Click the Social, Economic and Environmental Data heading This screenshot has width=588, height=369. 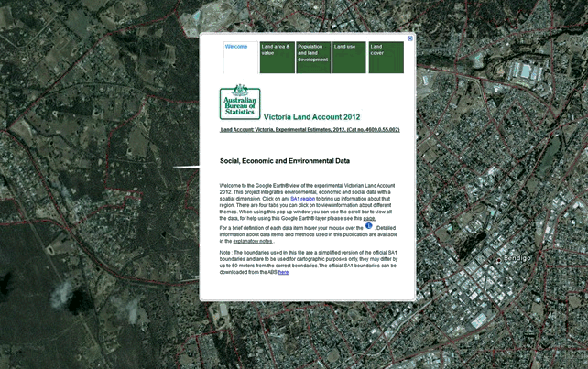pos(285,160)
